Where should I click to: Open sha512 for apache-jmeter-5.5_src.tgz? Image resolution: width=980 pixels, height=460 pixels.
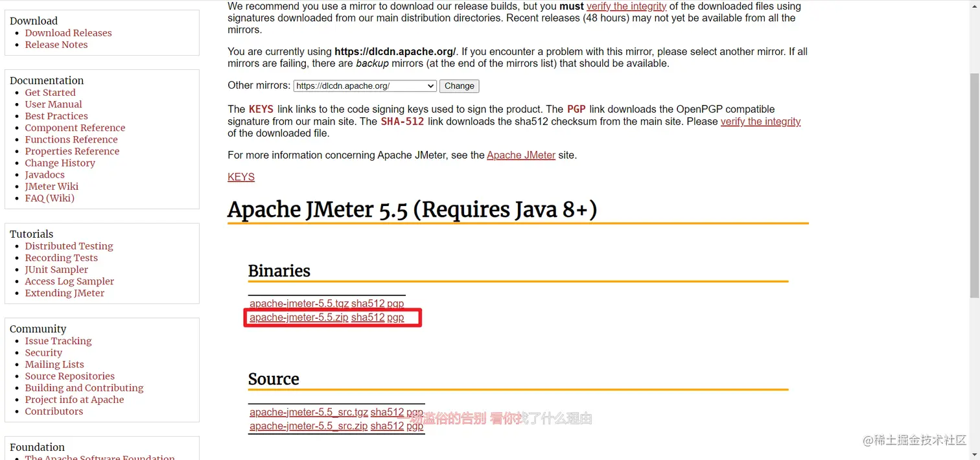[x=387, y=412]
